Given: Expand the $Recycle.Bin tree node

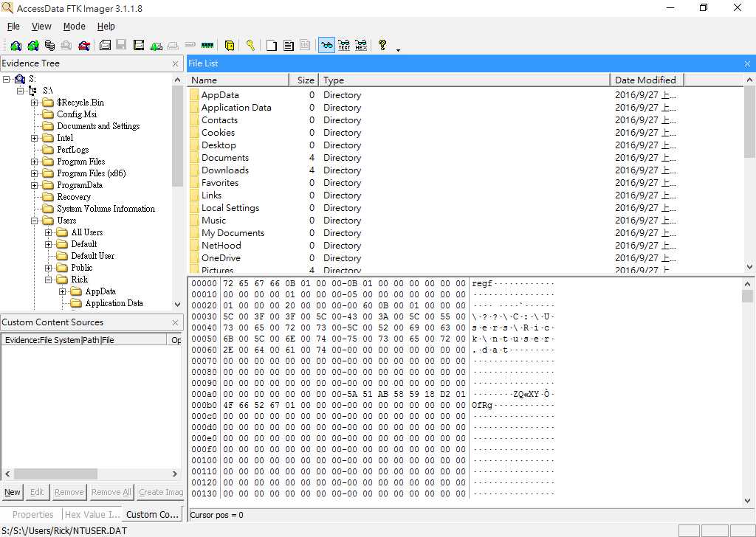Looking at the screenshot, I should point(34,103).
